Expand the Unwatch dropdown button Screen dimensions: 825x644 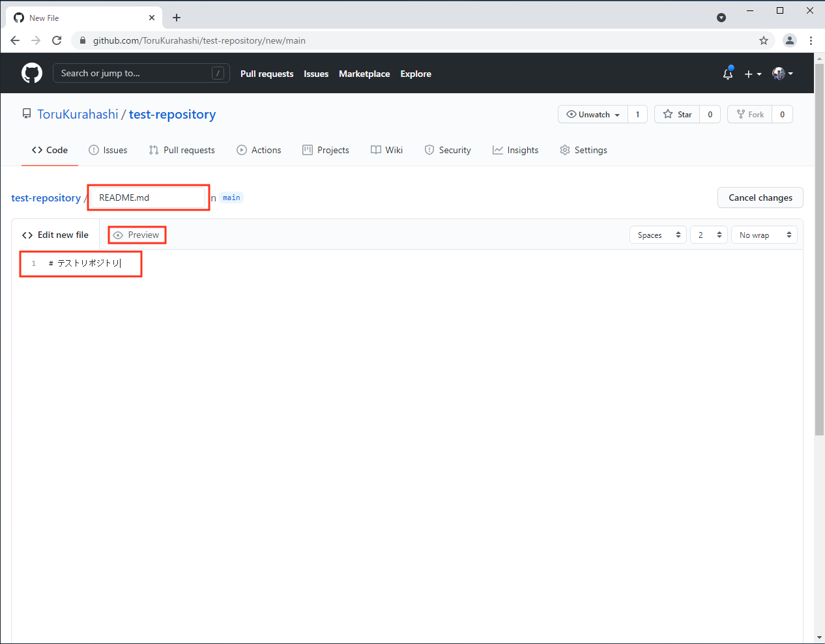pyautogui.click(x=593, y=114)
